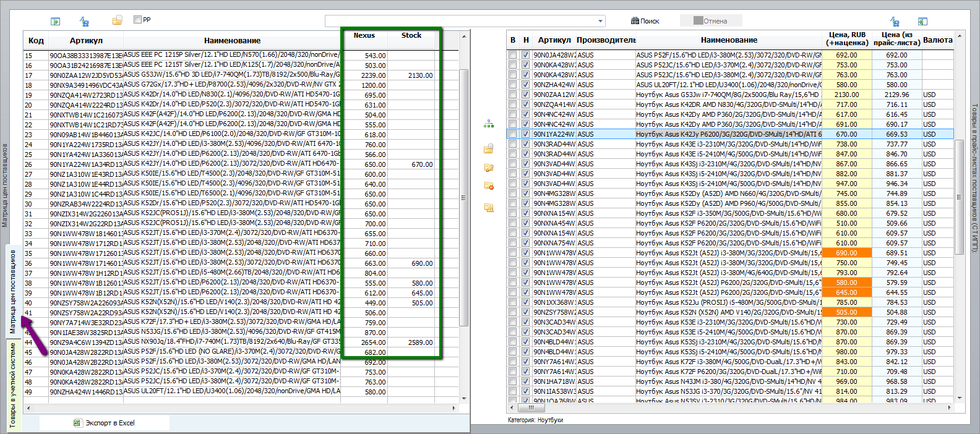
Task: Click the up arrow of the left table's vertical scrollbar
Action: (465, 36)
